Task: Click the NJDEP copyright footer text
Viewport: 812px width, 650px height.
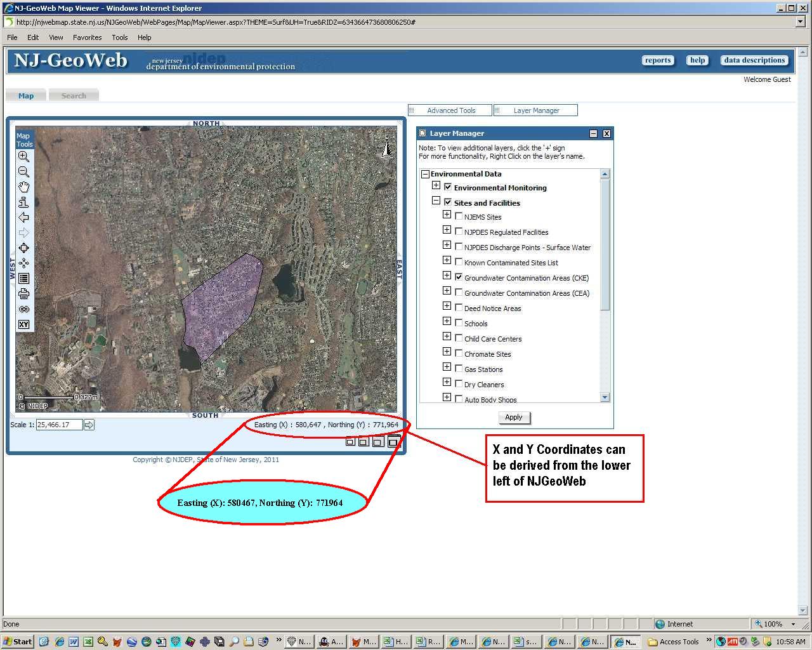Action: 206,460
